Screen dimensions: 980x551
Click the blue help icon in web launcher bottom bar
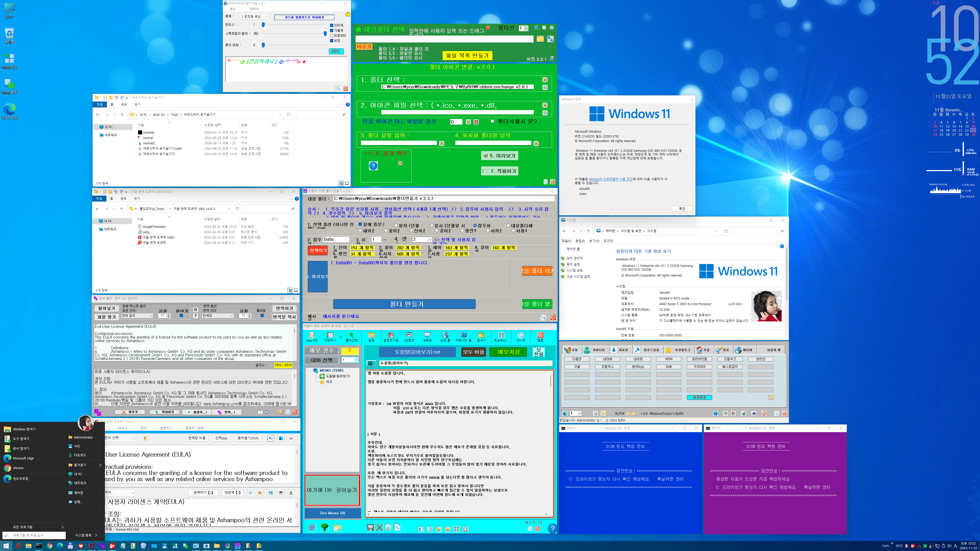[715, 413]
